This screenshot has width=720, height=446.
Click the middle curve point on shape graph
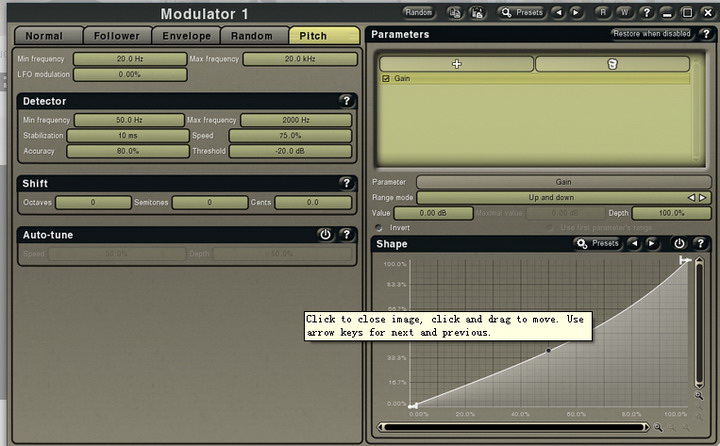(548, 350)
